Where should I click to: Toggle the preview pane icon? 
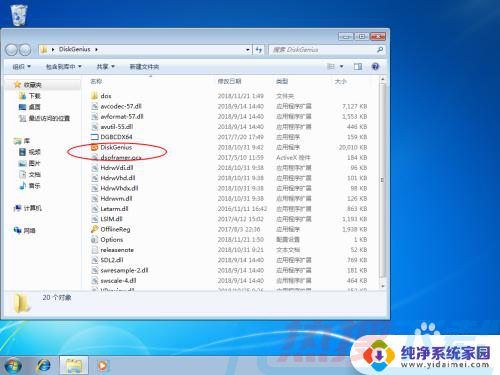click(x=358, y=67)
